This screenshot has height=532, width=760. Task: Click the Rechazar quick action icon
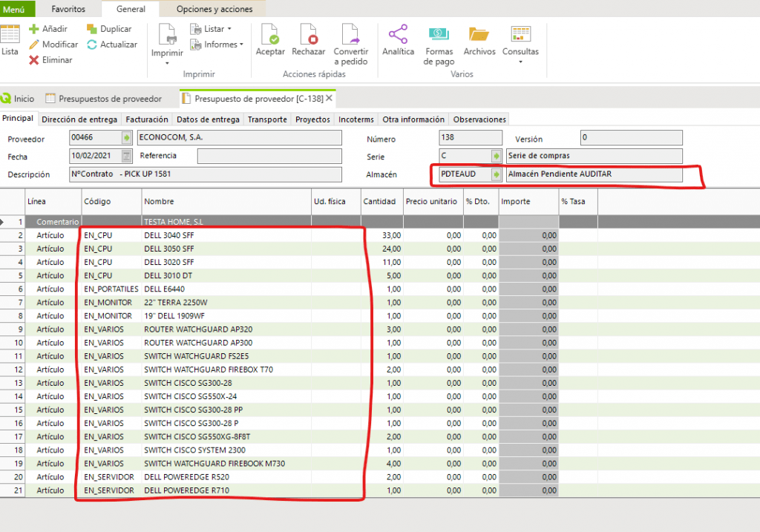(x=308, y=34)
